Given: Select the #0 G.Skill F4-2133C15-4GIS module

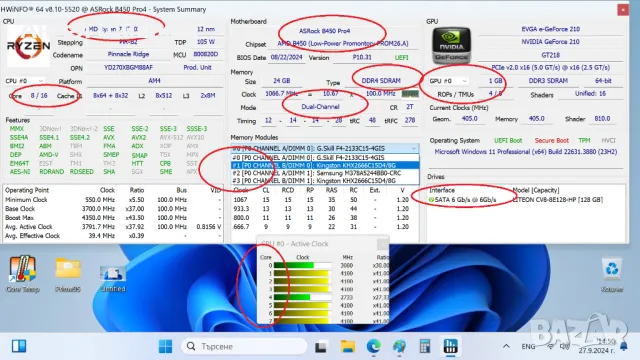Looking at the screenshot, I should (x=324, y=158).
